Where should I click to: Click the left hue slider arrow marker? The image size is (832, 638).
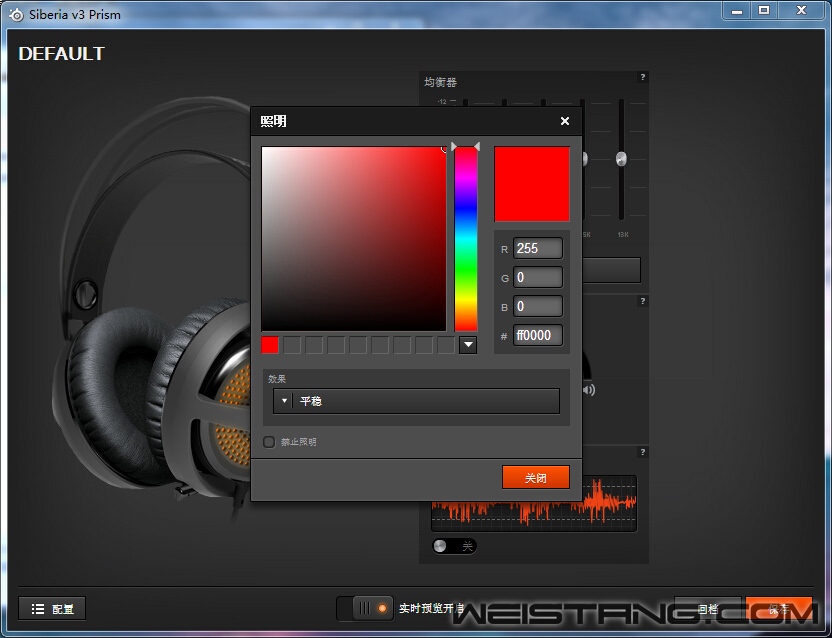tap(454, 146)
